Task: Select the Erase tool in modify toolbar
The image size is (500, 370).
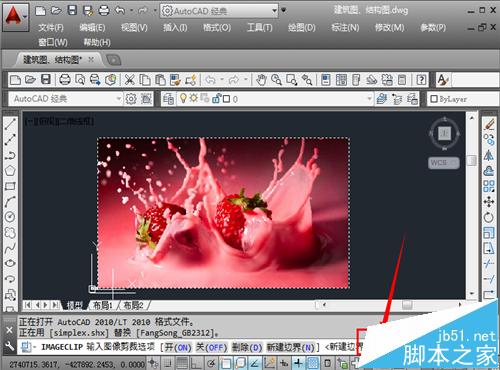Action: coord(489,124)
